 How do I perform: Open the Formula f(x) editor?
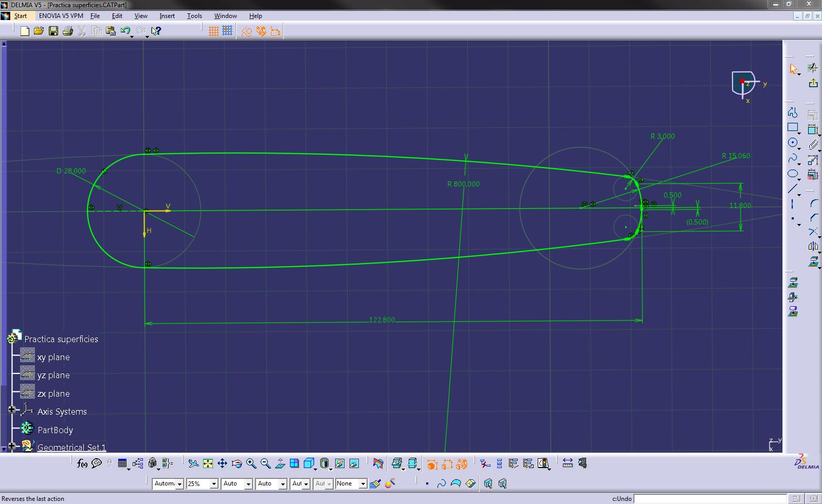[x=82, y=463]
